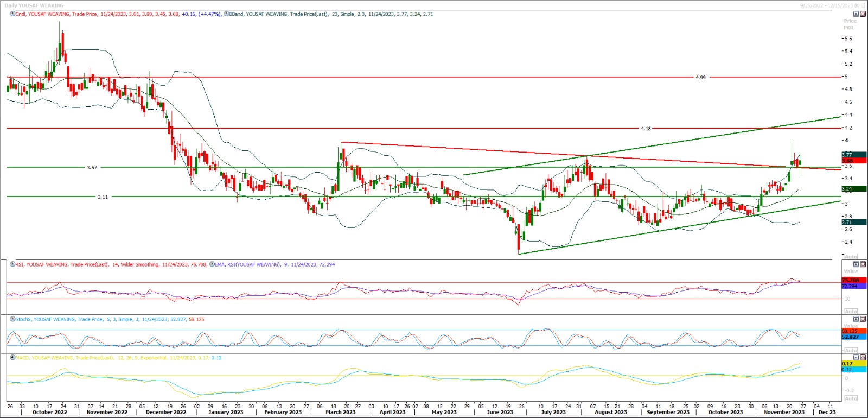Click the clock icon beside Cndl legend
868x418 pixels.
pos(12,14)
